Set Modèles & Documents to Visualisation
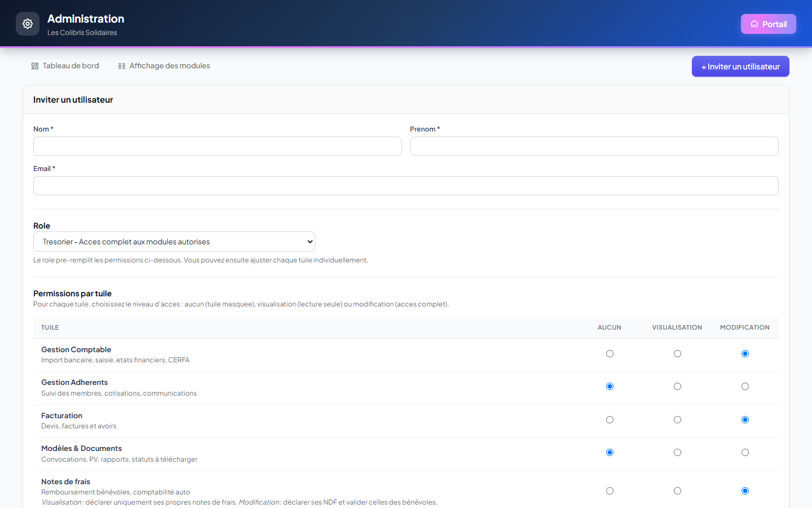 tap(677, 453)
